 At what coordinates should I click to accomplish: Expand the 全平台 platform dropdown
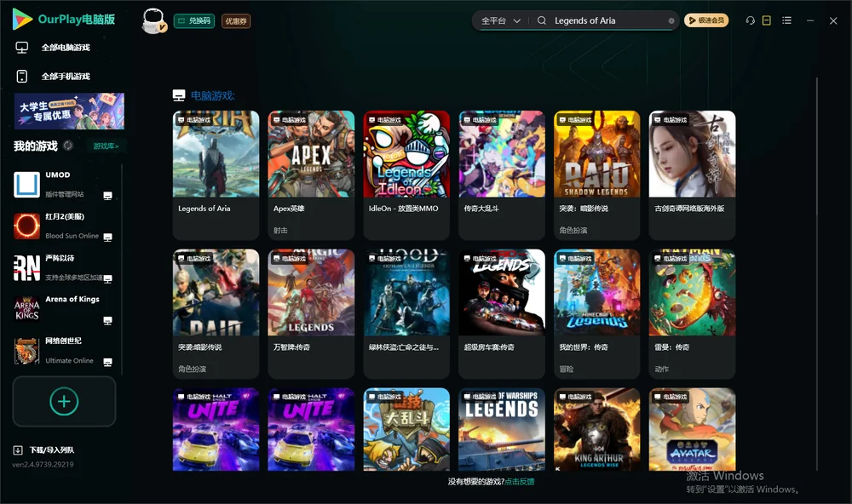[x=500, y=20]
